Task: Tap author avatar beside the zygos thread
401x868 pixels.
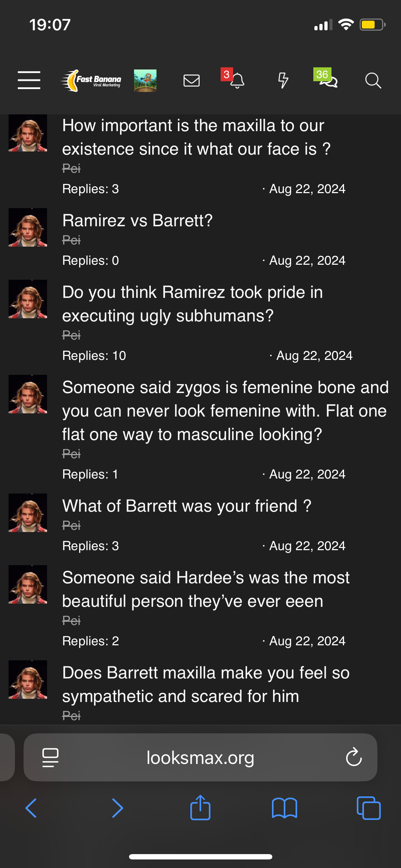Action: 28,394
